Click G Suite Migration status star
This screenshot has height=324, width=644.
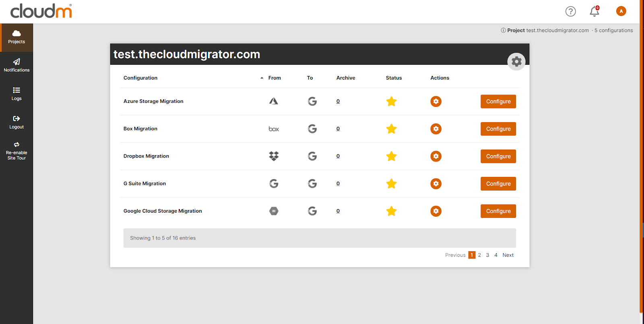(391, 184)
